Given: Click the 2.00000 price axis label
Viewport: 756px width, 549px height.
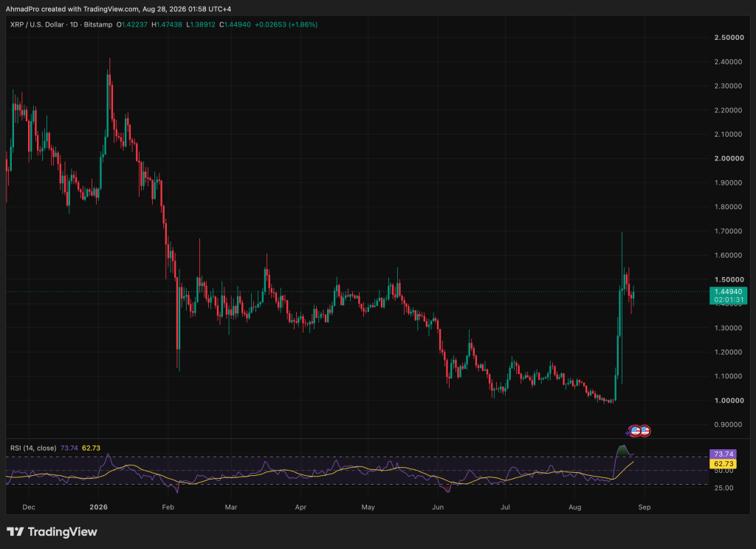Looking at the screenshot, I should point(729,158).
